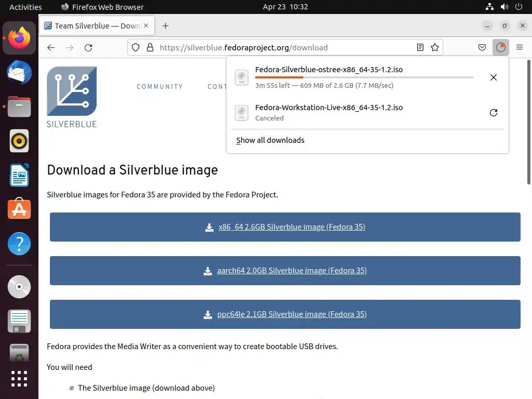This screenshot has height=399, width=532.
Task: Toggle reader view for this page
Action: pyautogui.click(x=420, y=47)
